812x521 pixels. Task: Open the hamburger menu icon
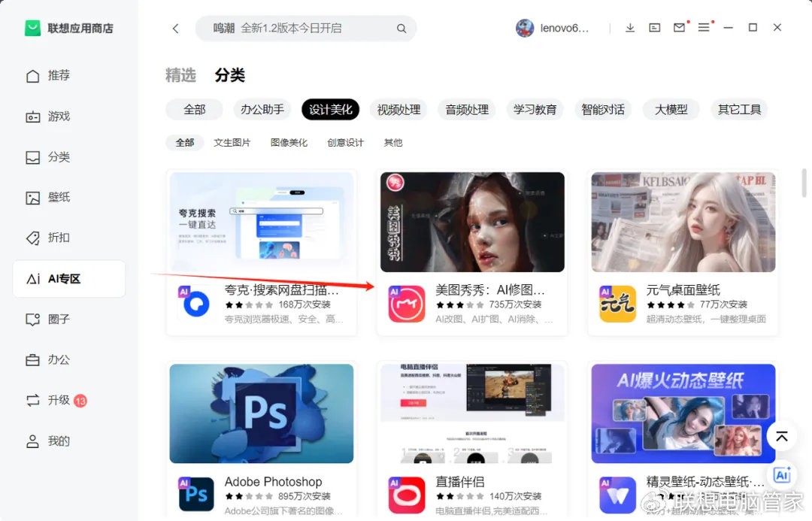click(x=704, y=28)
